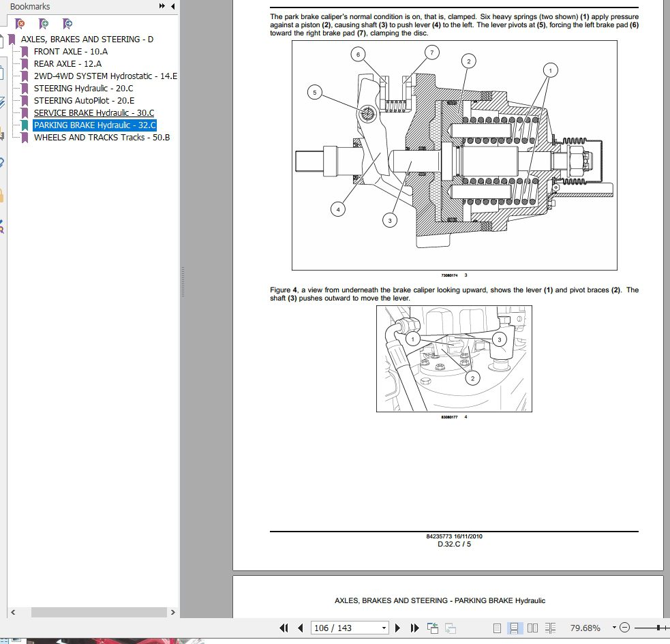
Task: Switch to single page view
Action: pos(497,628)
